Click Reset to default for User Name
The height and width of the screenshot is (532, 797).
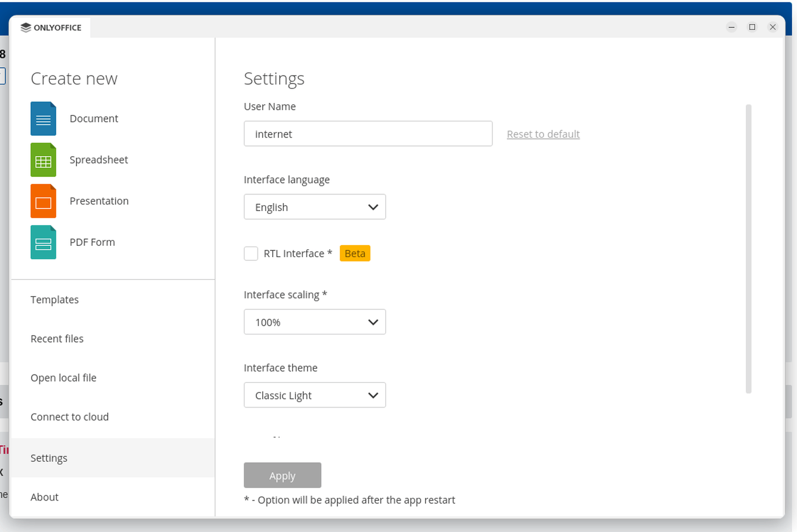tap(543, 134)
